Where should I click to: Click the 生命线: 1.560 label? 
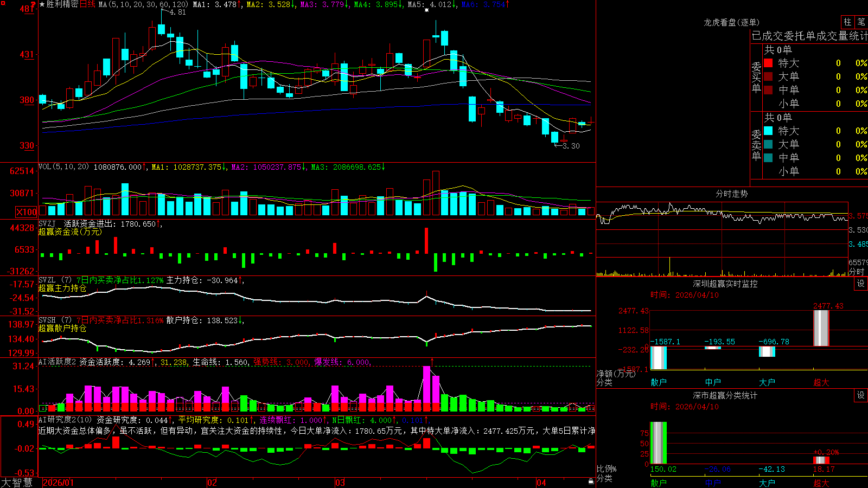point(221,362)
